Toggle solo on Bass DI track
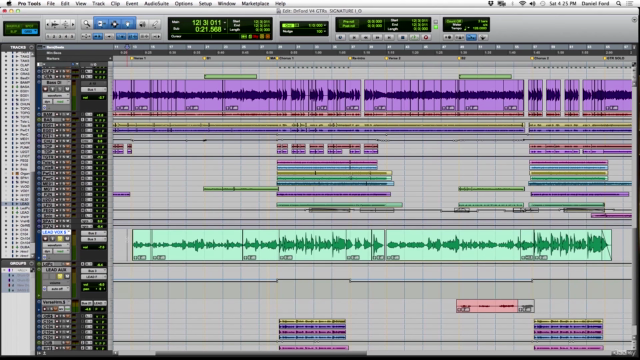This screenshot has height=360, width=640. coord(60,89)
